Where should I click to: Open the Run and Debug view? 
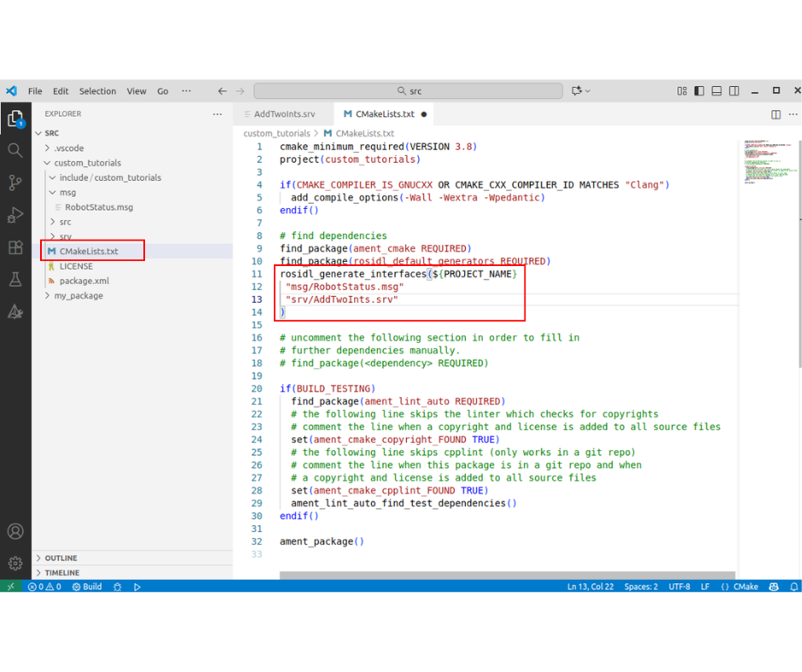15,215
